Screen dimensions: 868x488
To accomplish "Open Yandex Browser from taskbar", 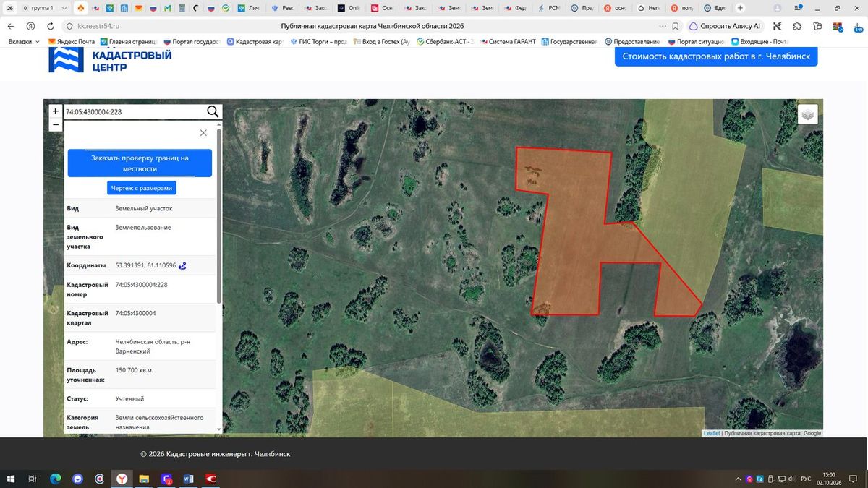I will click(122, 479).
